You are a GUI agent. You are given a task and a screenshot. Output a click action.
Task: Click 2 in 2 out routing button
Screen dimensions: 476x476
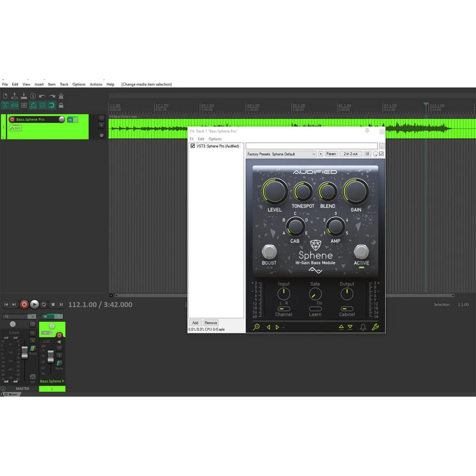pyautogui.click(x=351, y=154)
